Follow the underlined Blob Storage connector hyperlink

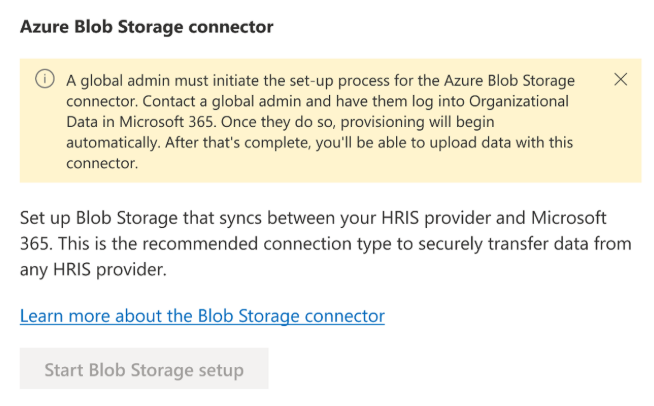(202, 316)
